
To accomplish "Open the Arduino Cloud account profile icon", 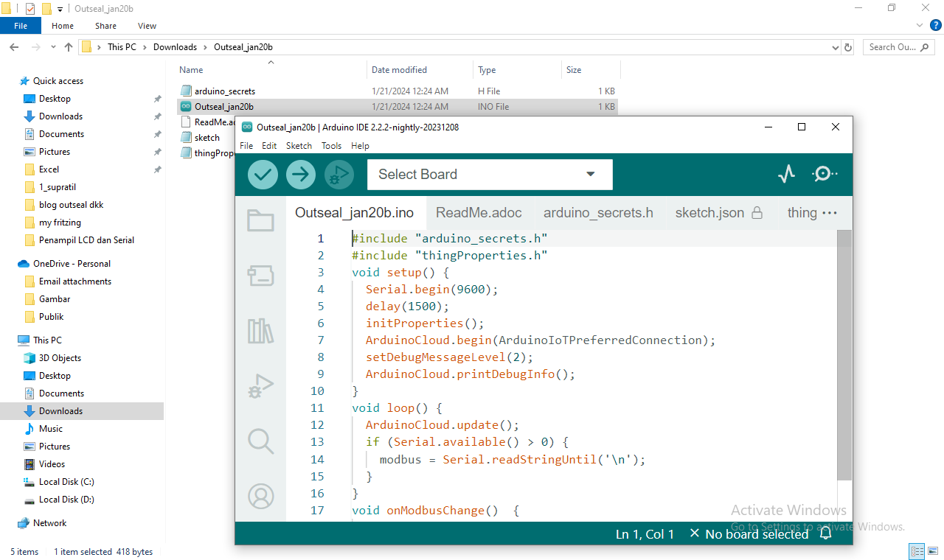I will click(261, 497).
